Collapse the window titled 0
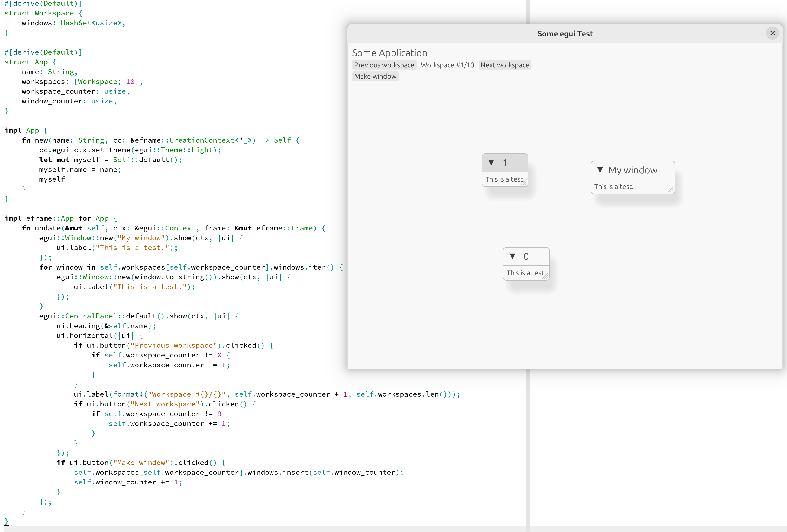Image resolution: width=787 pixels, height=532 pixels. point(512,256)
